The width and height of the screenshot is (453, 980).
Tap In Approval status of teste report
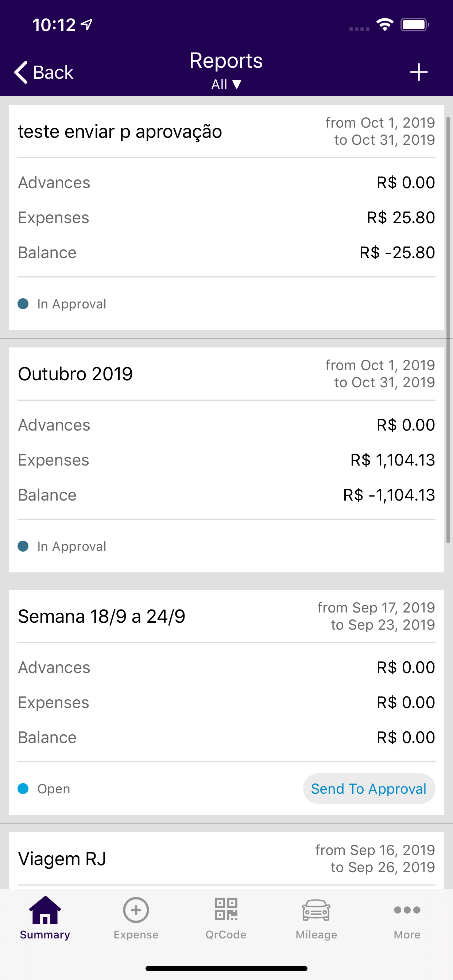click(71, 304)
